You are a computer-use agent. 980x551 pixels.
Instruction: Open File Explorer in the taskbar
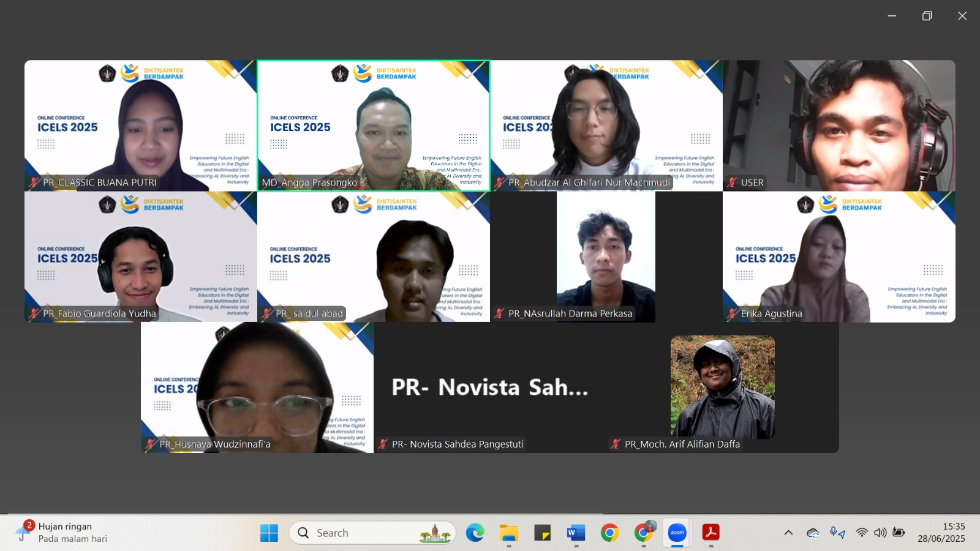(508, 533)
